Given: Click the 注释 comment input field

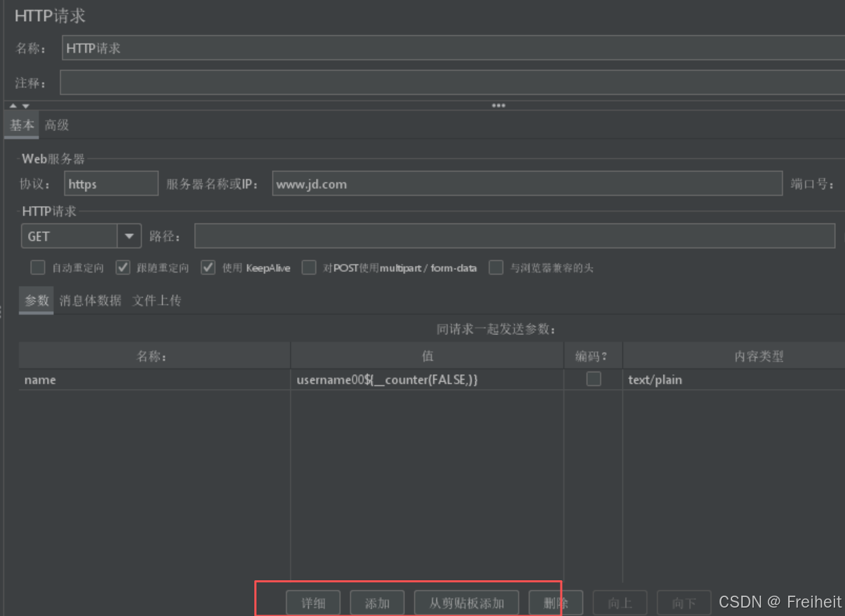Looking at the screenshot, I should tap(452, 82).
